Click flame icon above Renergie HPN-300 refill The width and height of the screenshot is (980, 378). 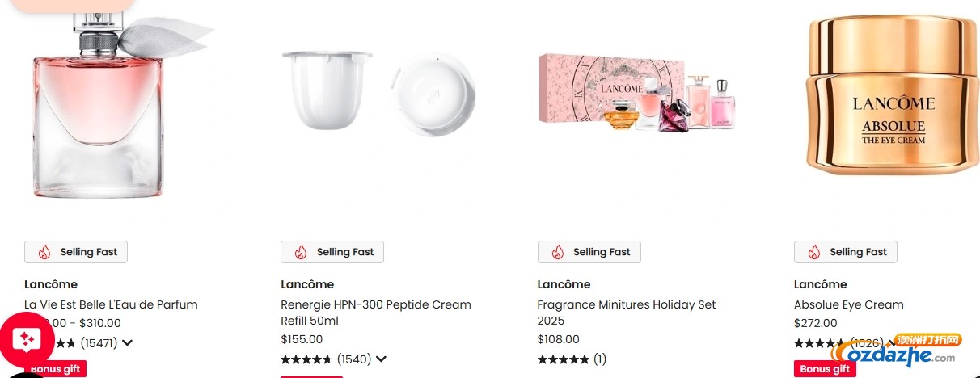pyautogui.click(x=300, y=252)
